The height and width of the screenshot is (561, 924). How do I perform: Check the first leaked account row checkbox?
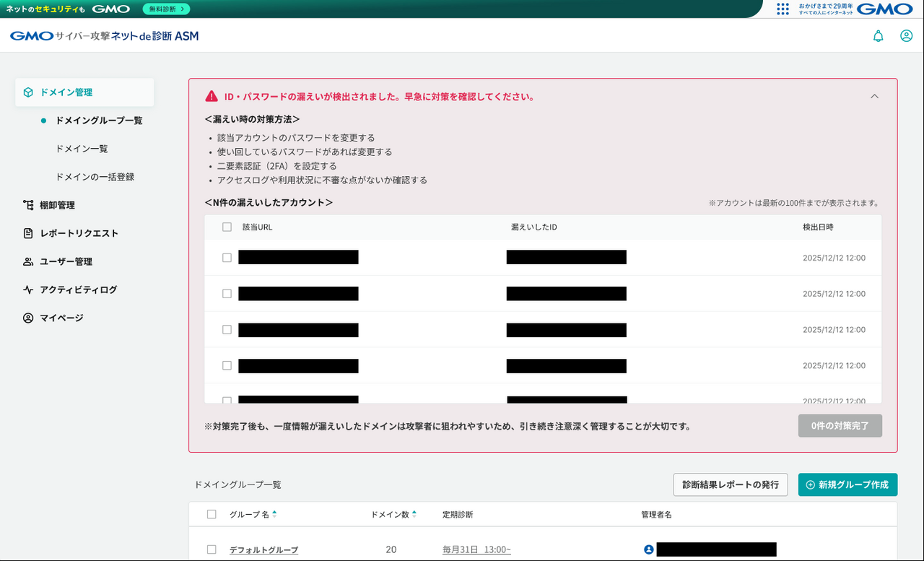pos(227,258)
